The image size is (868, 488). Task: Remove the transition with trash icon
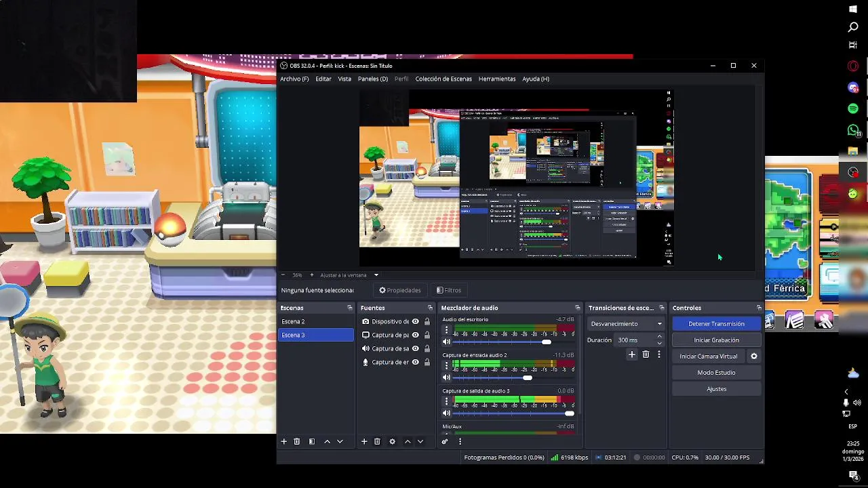coord(646,354)
